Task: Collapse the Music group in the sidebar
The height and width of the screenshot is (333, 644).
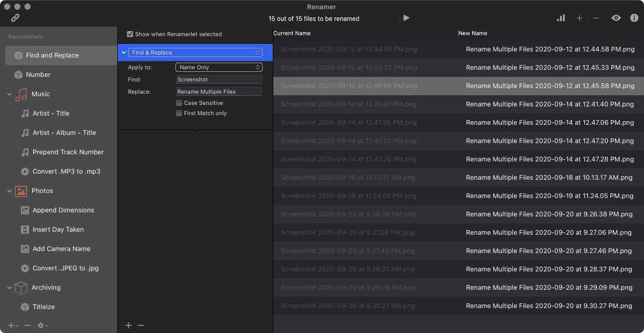Action: point(10,94)
